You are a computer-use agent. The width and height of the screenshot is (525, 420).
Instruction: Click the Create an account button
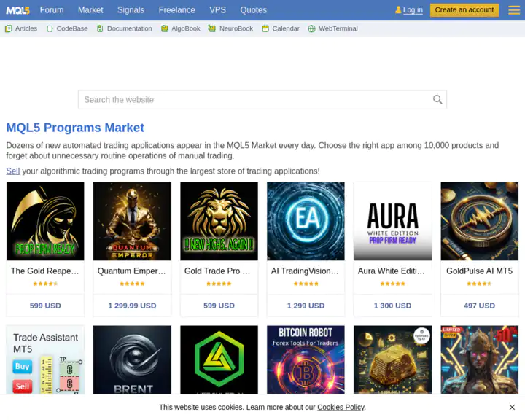[464, 10]
